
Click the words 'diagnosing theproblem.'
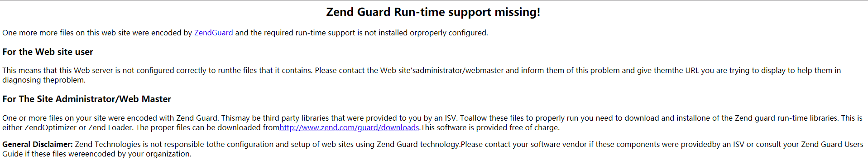[44, 80]
